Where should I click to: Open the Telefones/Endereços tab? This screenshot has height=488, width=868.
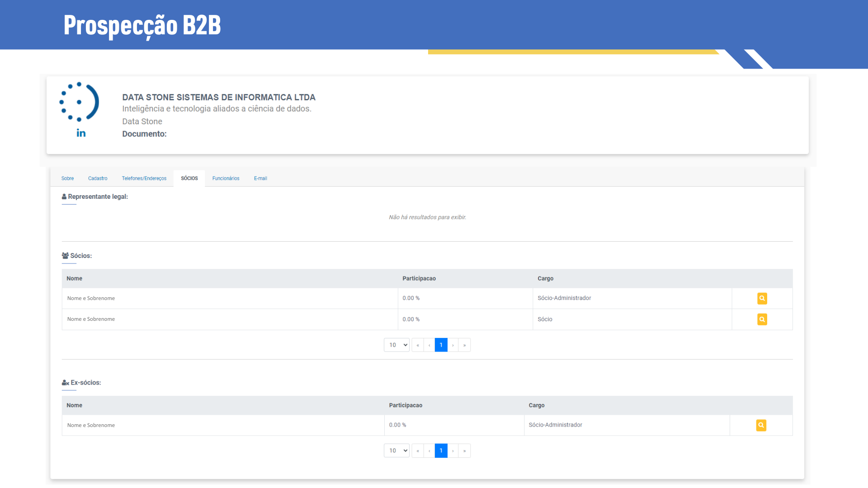click(144, 178)
